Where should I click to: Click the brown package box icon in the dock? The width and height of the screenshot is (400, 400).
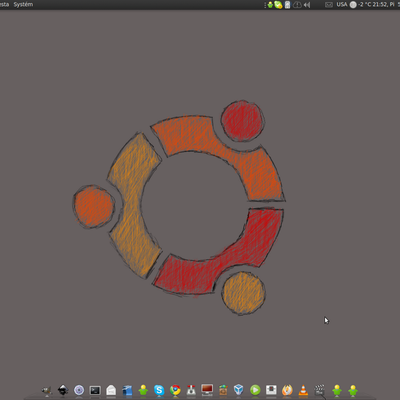tap(223, 390)
